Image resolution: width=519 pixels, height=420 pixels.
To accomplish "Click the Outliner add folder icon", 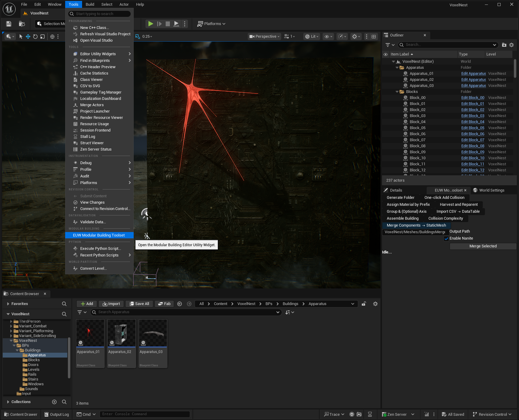I will click(504, 45).
